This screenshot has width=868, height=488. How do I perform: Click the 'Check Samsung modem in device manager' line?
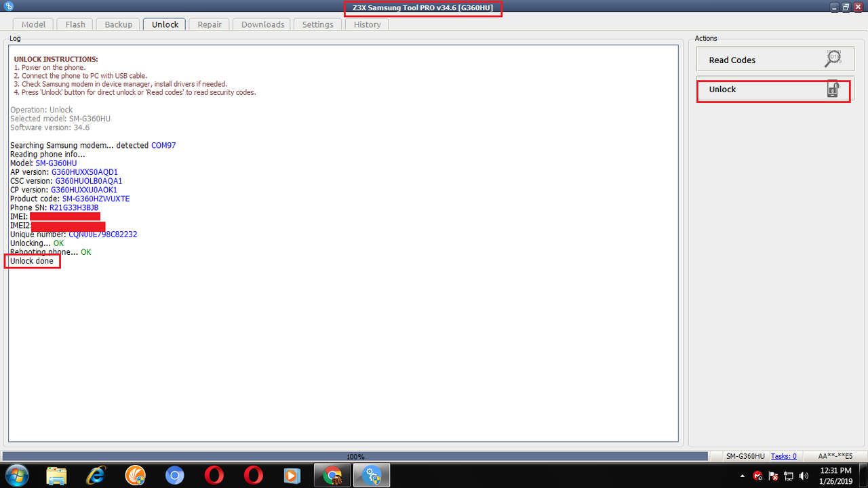[120, 84]
